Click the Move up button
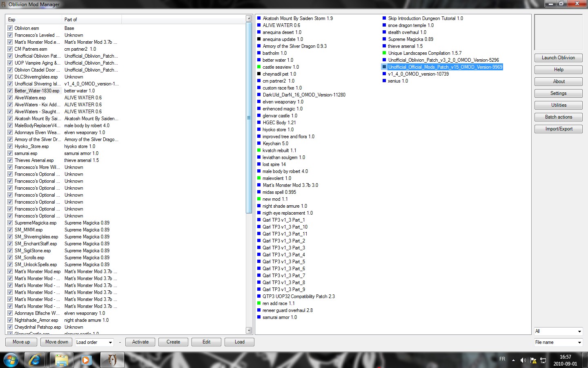Screen dimensions: 588x368 pos(21,342)
